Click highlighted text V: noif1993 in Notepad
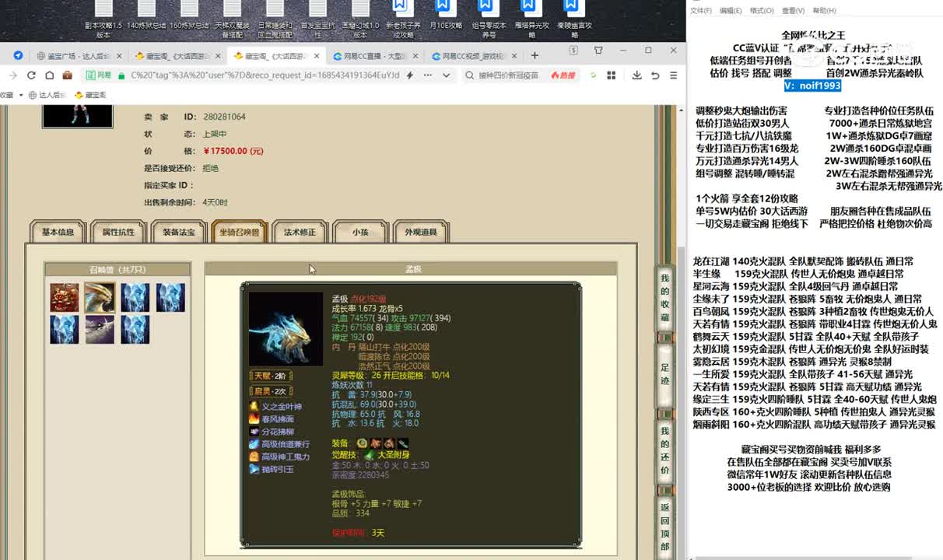This screenshot has width=943, height=560. 812,86
